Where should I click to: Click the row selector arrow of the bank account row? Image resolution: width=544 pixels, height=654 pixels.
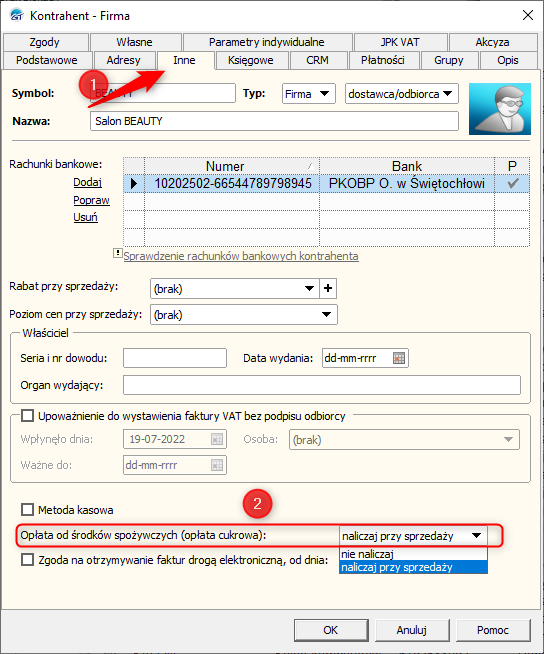click(x=133, y=183)
